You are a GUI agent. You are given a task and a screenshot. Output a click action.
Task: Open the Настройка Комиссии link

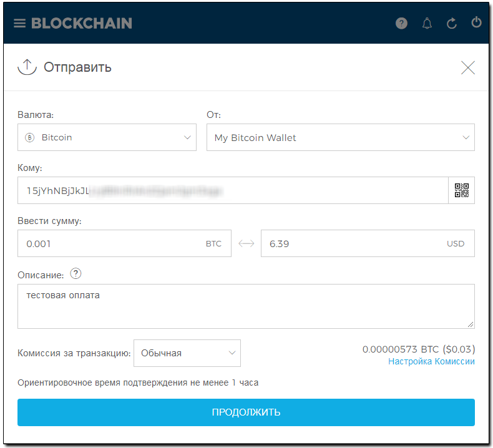pyautogui.click(x=431, y=361)
